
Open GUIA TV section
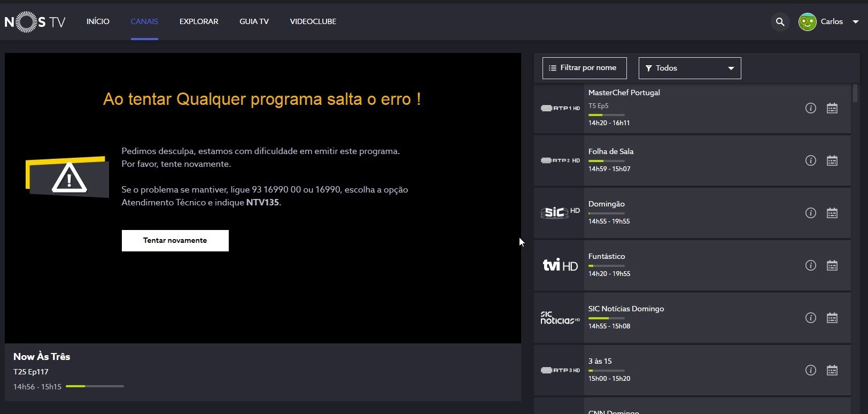click(254, 21)
